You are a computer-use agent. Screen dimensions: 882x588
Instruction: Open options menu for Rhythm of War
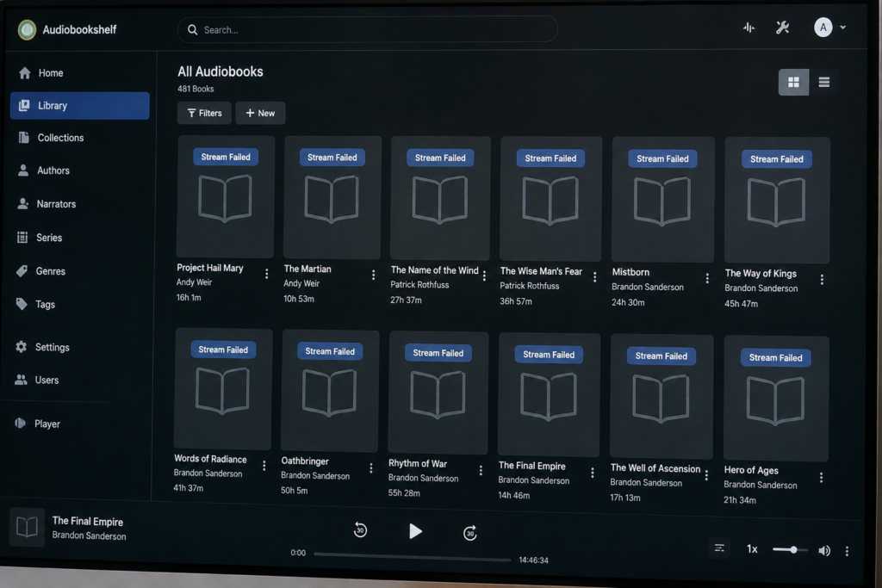[x=481, y=471]
